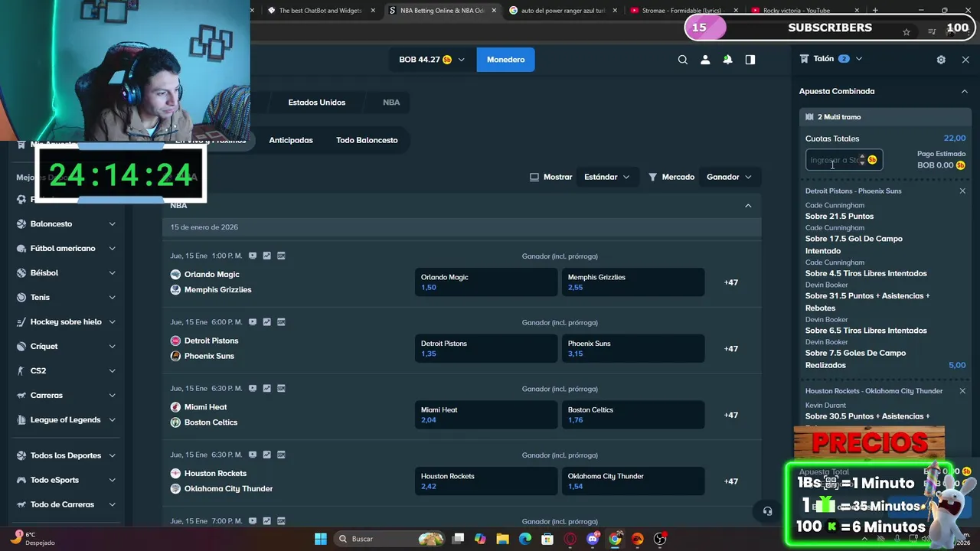Click the Windows Start button
Viewport: 980px width, 551px height.
[x=321, y=539]
